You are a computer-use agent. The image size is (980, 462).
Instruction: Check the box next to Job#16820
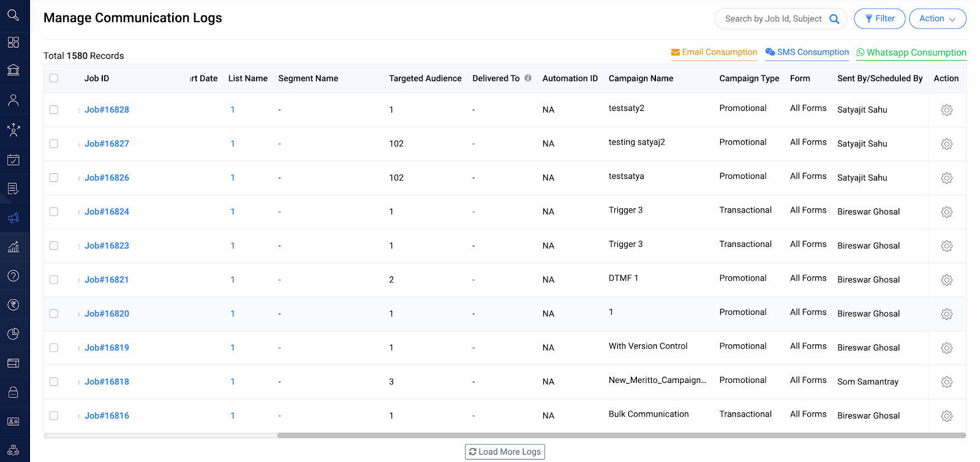coord(54,314)
